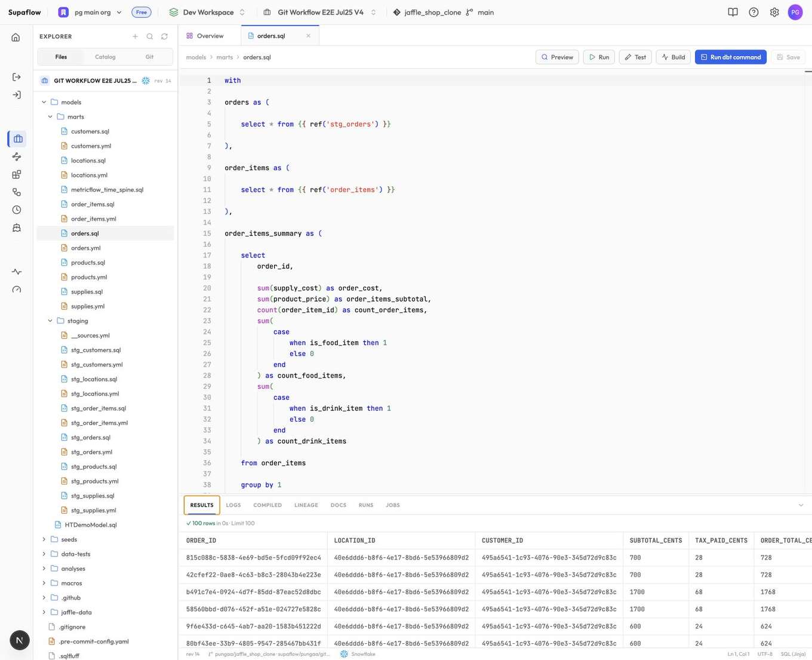Open the gauge icon in left sidebar
812x660 pixels.
[x=17, y=290]
